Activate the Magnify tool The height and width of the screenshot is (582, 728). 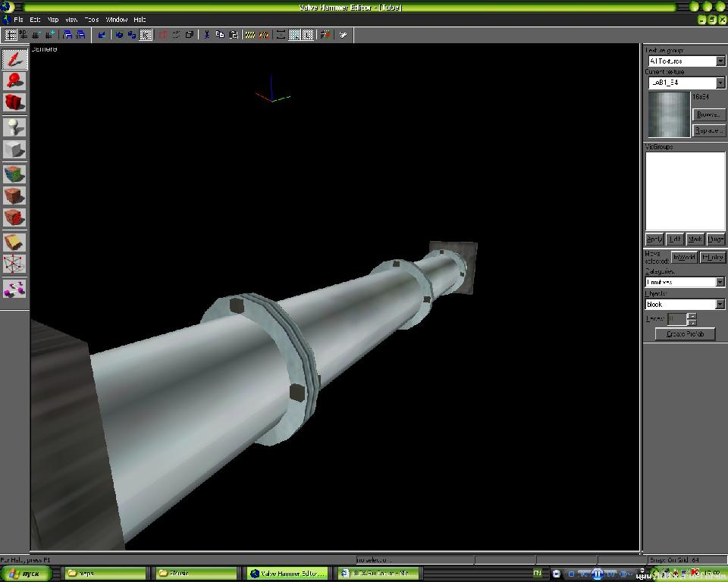[14, 80]
